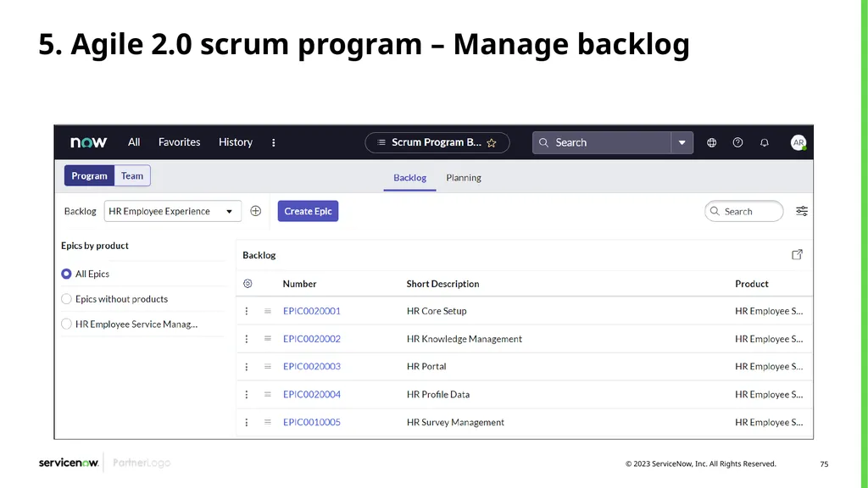868x488 pixels.
Task: Switch to the Team view
Action: click(x=132, y=175)
